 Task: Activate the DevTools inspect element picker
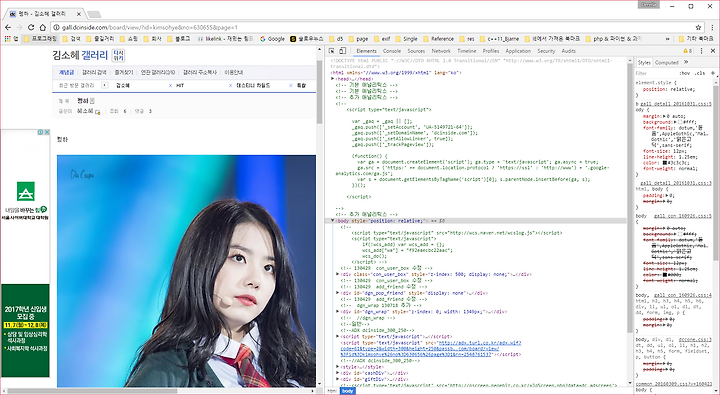coord(332,51)
